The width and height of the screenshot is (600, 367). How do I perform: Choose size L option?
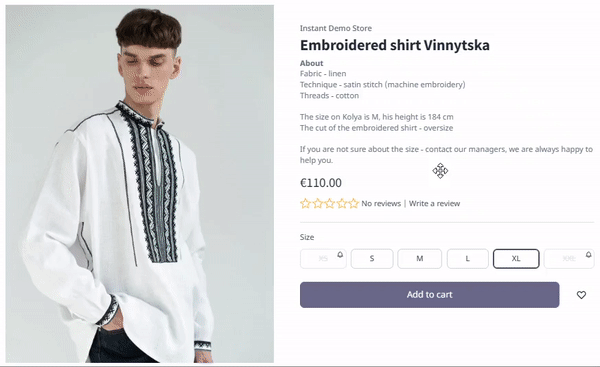(x=468, y=259)
